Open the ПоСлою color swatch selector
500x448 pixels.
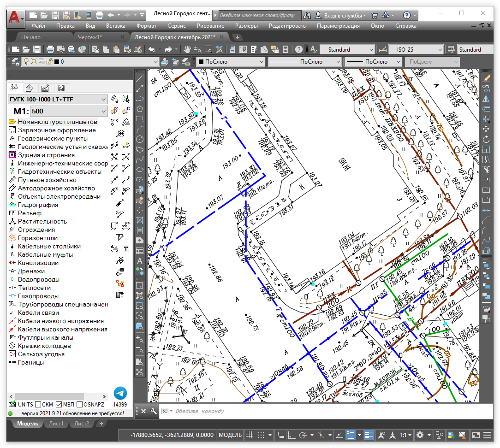click(231, 61)
